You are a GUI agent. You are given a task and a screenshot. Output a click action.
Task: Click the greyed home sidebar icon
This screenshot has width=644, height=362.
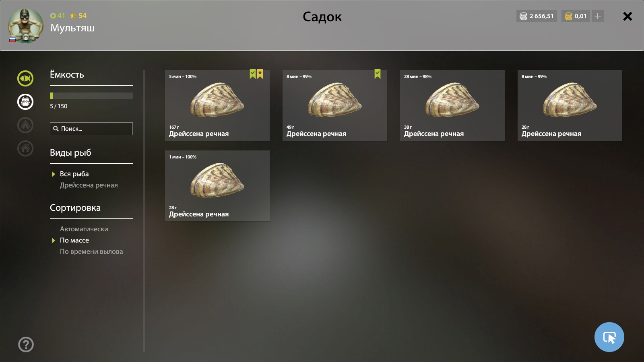tap(25, 148)
